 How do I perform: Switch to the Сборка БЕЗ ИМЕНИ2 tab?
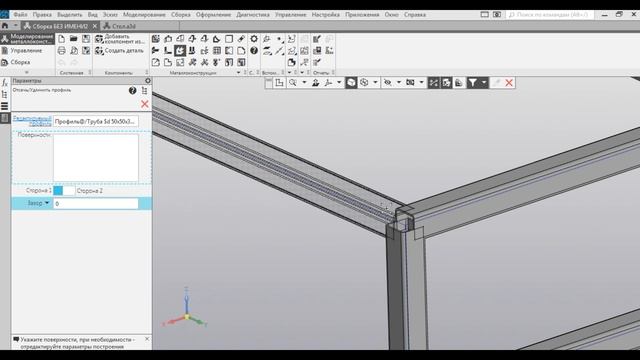(x=60, y=26)
